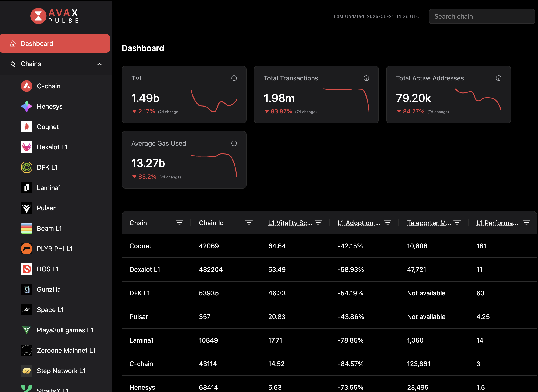Click the DOS L1 chain icon
538x392 pixels.
click(x=27, y=269)
